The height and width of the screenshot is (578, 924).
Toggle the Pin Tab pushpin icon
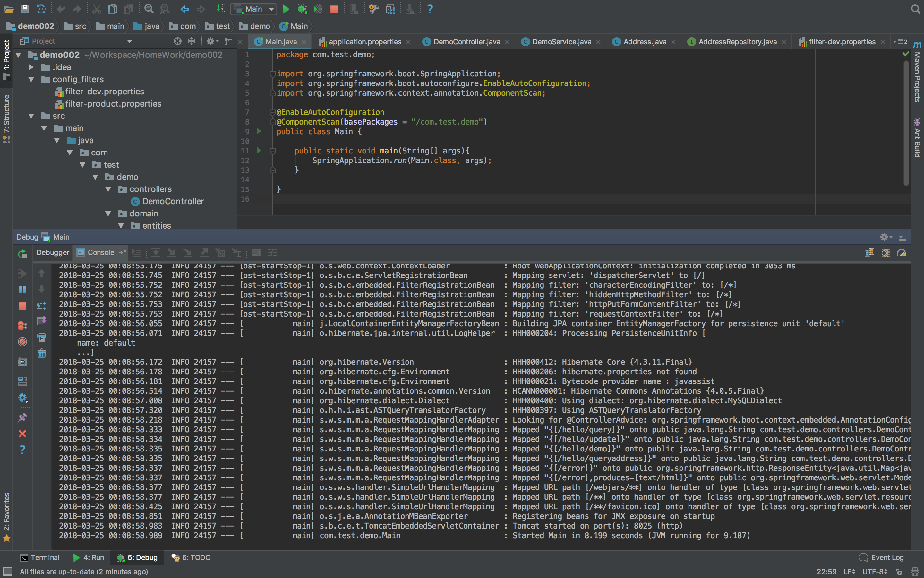22,417
